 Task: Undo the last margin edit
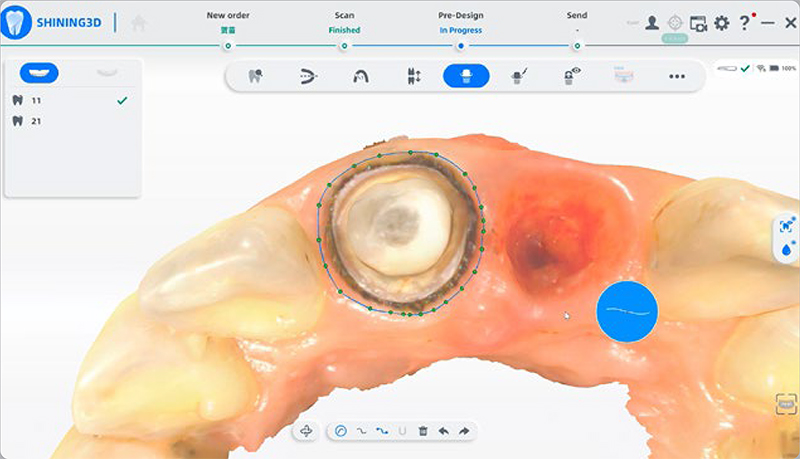click(x=443, y=431)
